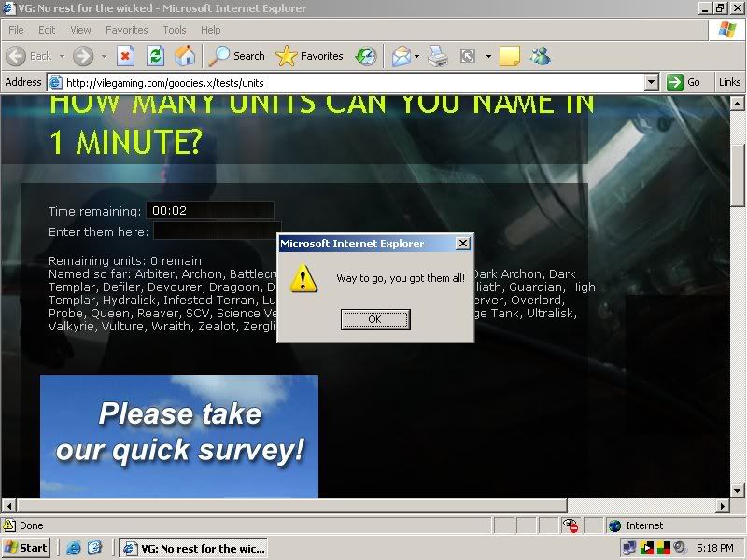Click the horizontal scrollbar right arrow
The height and width of the screenshot is (560, 747).
click(723, 505)
